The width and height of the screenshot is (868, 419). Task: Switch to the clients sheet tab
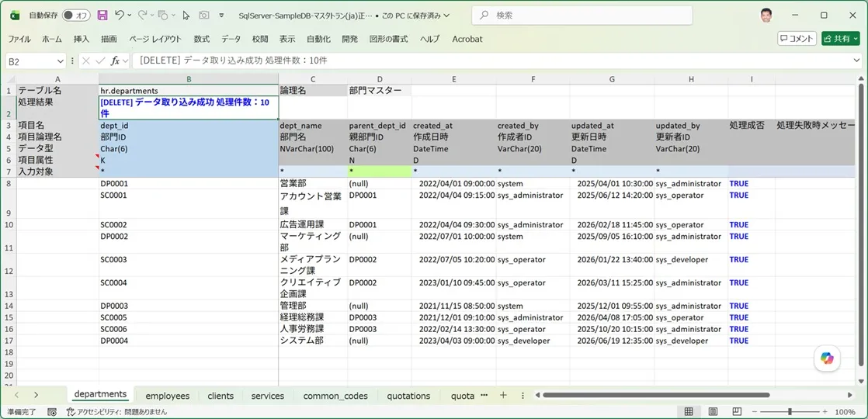pos(220,396)
